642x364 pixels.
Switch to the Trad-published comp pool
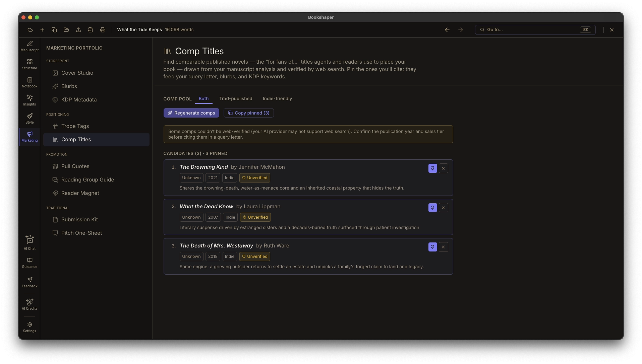click(236, 99)
